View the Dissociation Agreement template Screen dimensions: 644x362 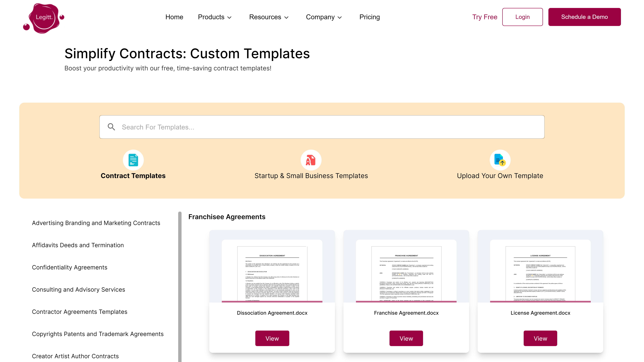[x=272, y=338]
